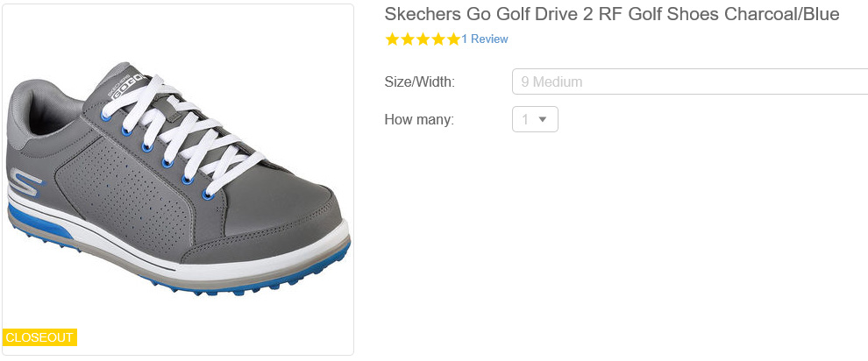Open the Size/Width dropdown showing 9 Medium

click(689, 81)
